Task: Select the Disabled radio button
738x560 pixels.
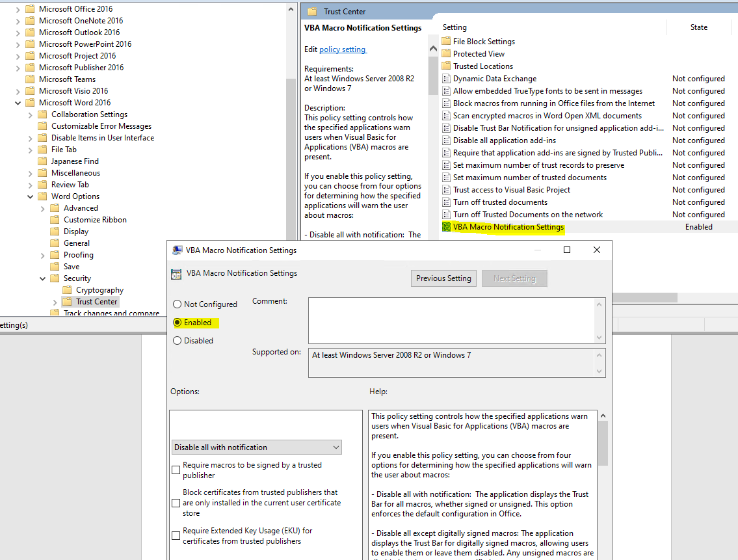Action: click(176, 340)
